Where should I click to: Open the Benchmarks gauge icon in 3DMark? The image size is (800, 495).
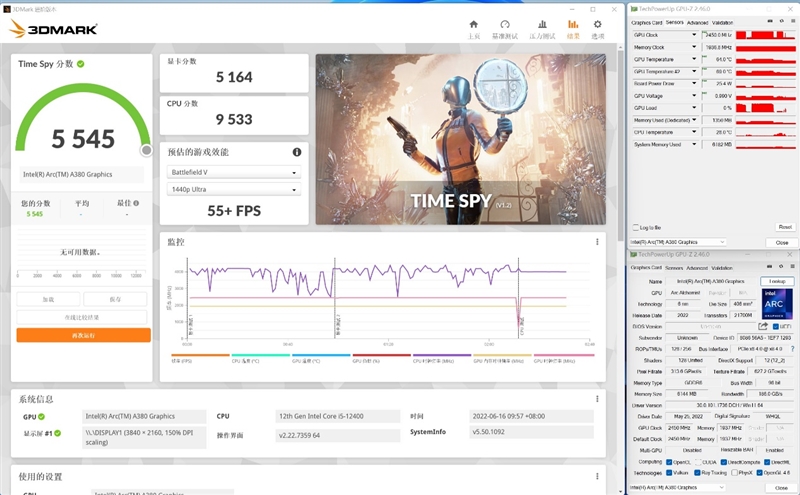[x=506, y=26]
